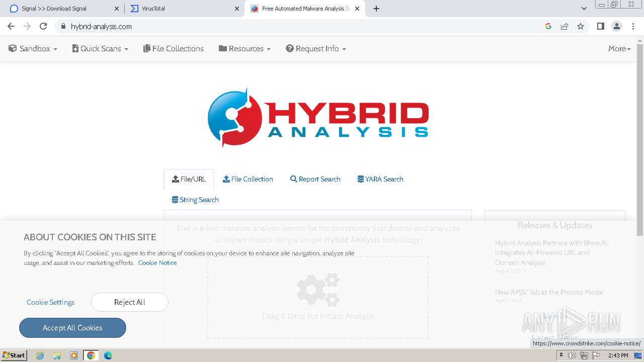Go forward to next page
Image resolution: width=644 pixels, height=362 pixels.
click(x=27, y=26)
